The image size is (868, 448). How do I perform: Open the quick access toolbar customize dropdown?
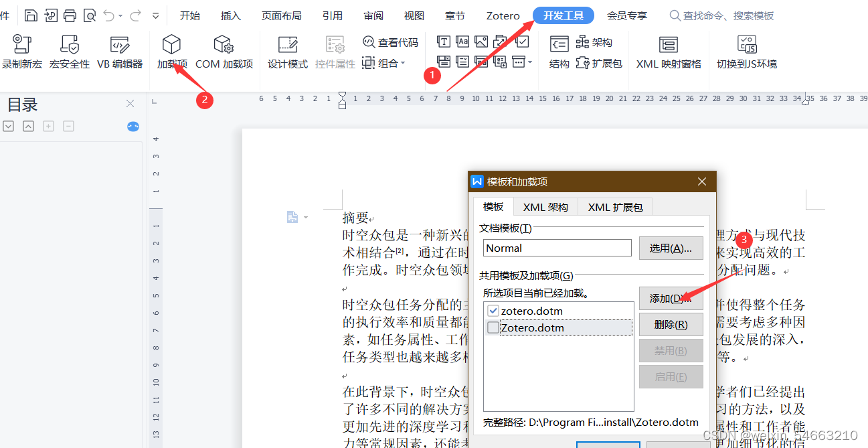pyautogui.click(x=156, y=15)
